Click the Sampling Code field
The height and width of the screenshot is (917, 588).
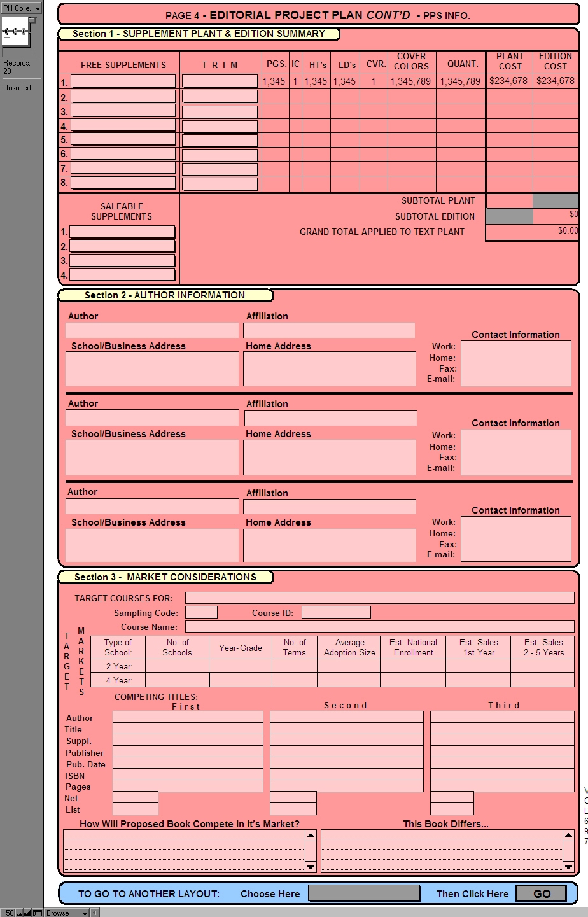pos(201,612)
